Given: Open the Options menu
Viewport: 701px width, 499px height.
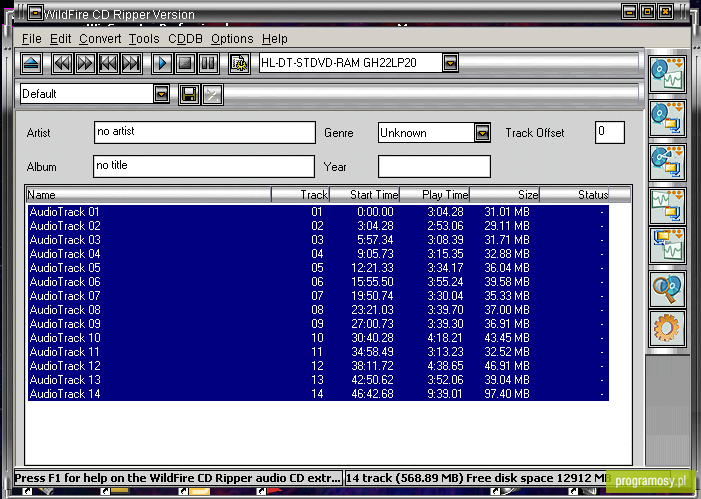Looking at the screenshot, I should click(232, 39).
